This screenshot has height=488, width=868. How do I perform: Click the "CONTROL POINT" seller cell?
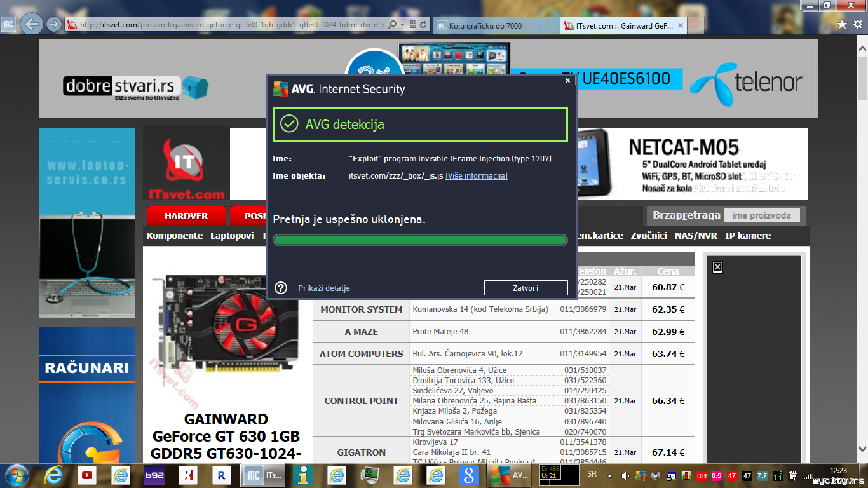tap(362, 401)
